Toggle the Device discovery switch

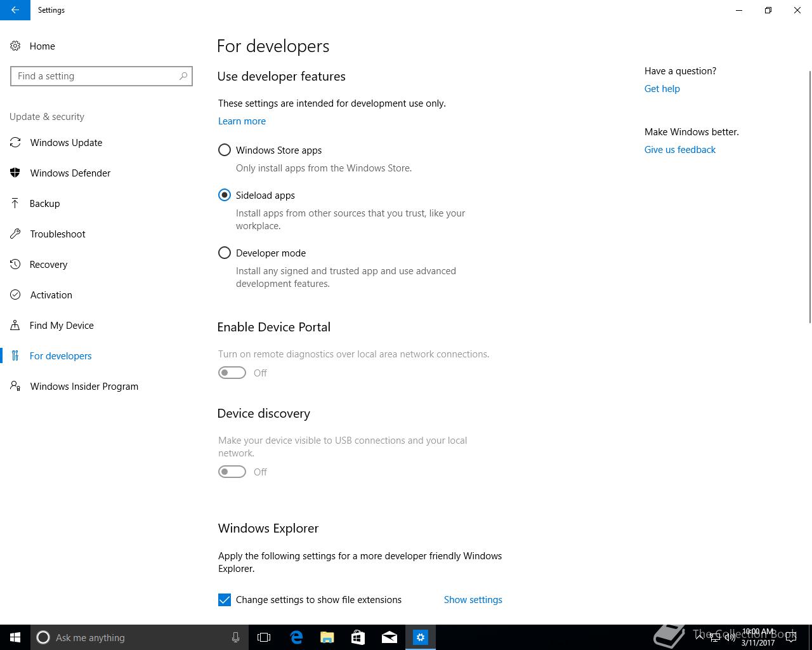(x=232, y=472)
